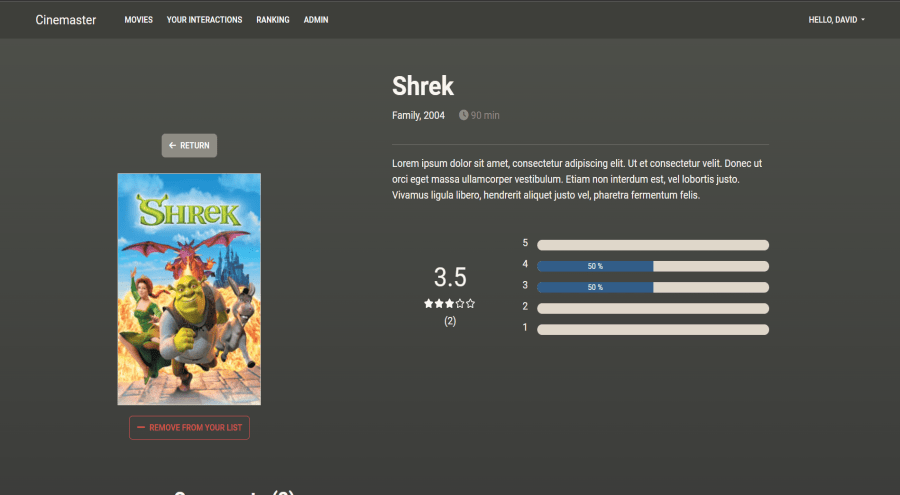Click the (2) ratings count
900x495 pixels.
pos(450,321)
